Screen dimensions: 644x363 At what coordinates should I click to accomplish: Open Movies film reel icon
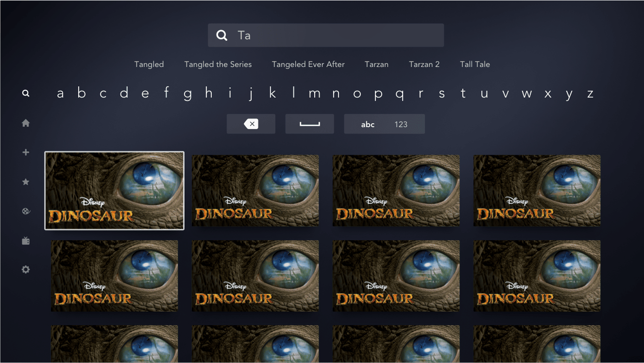(26, 212)
